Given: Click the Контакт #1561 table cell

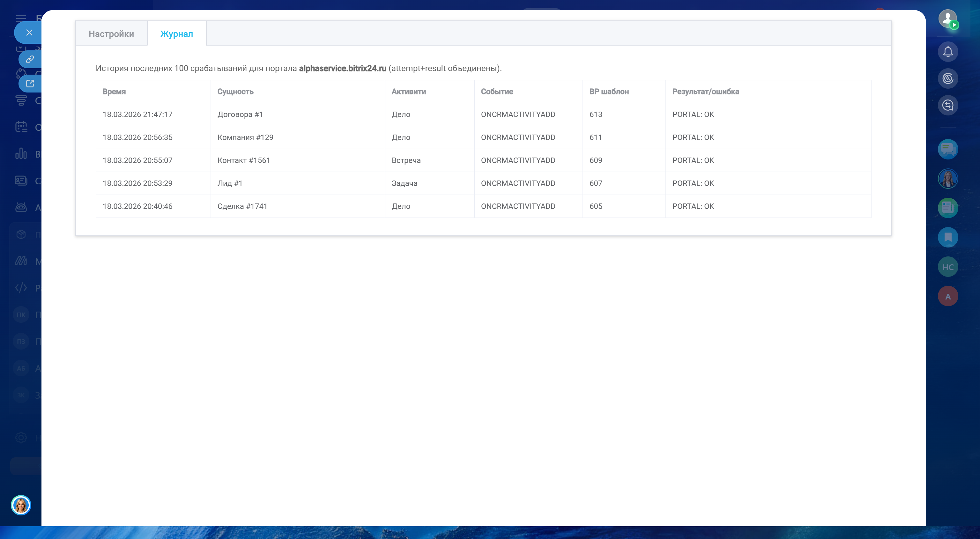Looking at the screenshot, I should tap(243, 160).
